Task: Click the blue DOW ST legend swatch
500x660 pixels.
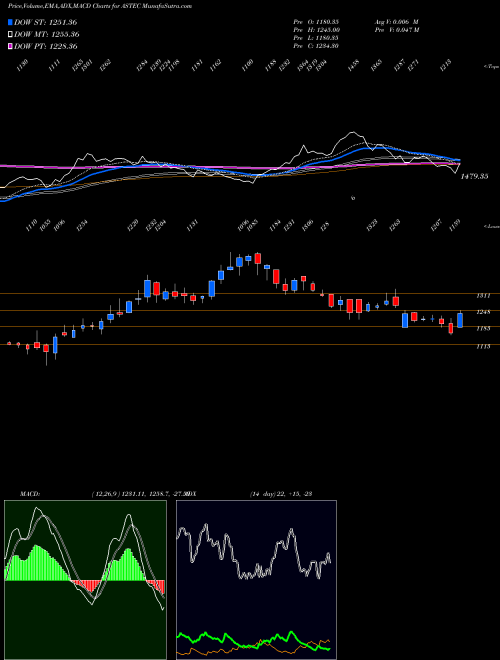Action: click(x=11, y=22)
